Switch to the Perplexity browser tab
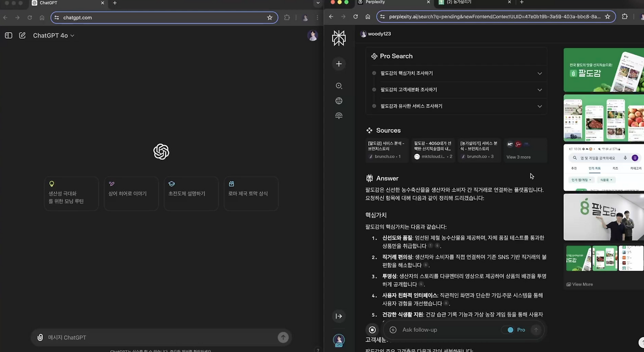The image size is (644, 352). tap(394, 3)
